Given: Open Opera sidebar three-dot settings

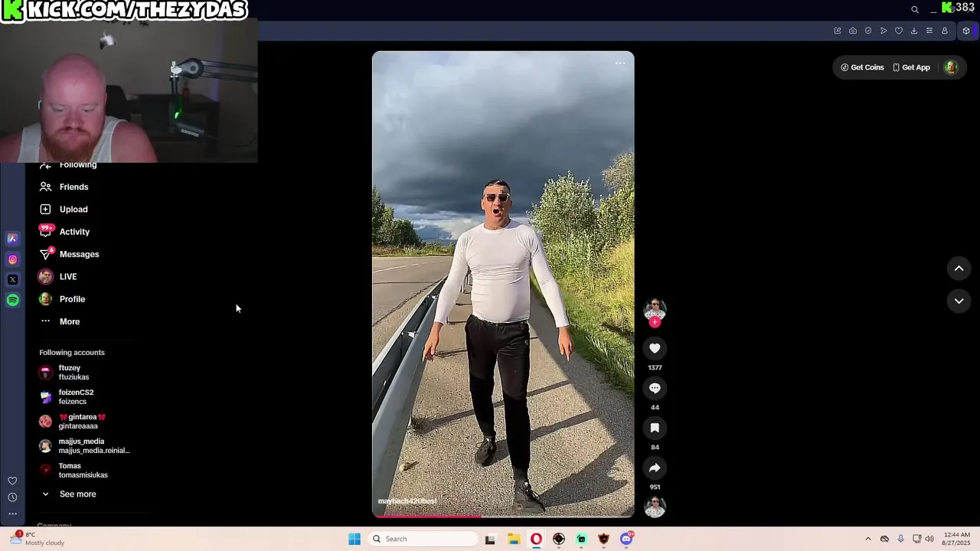Looking at the screenshot, I should click(12, 514).
